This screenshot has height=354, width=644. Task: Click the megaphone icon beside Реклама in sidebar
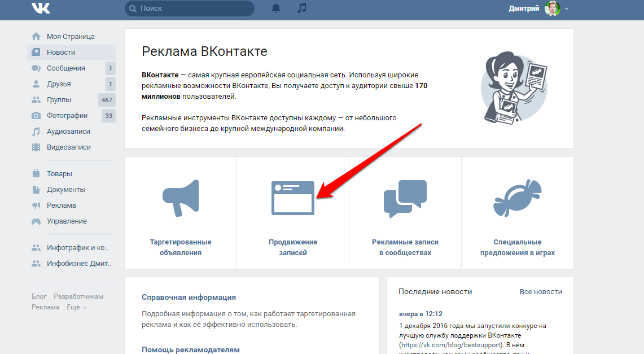36,206
